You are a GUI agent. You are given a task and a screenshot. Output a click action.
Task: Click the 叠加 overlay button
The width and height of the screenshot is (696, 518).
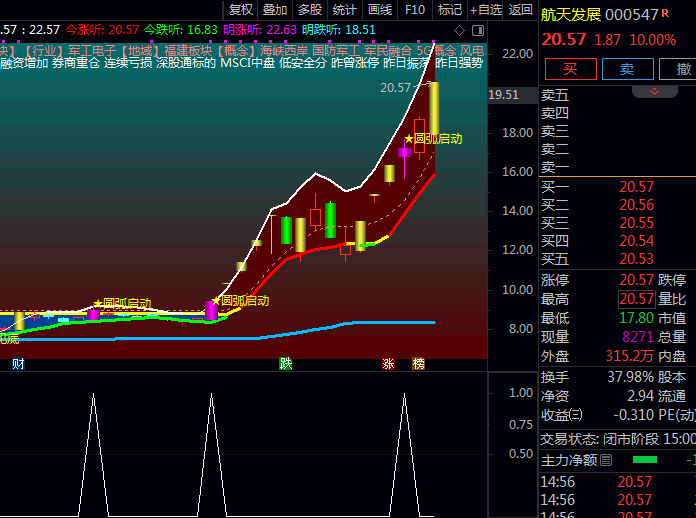pyautogui.click(x=275, y=10)
